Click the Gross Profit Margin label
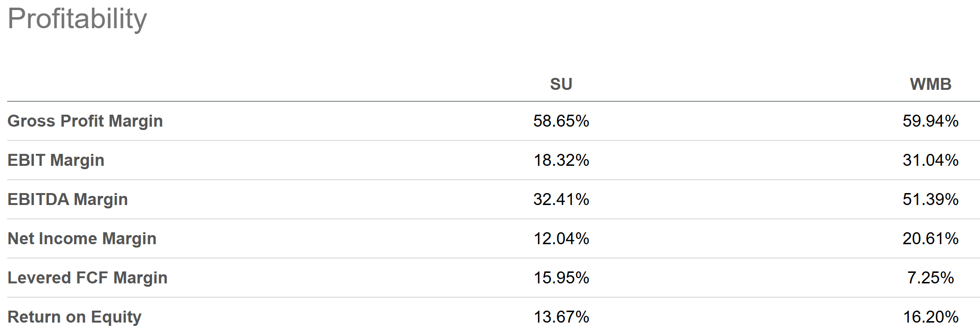The image size is (980, 335). (85, 121)
